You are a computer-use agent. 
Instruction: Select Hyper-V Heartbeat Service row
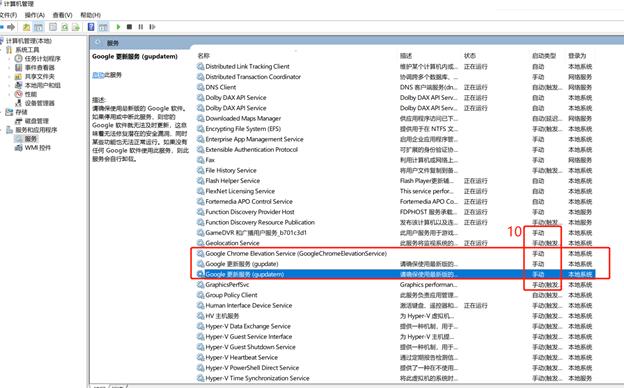(x=395, y=357)
